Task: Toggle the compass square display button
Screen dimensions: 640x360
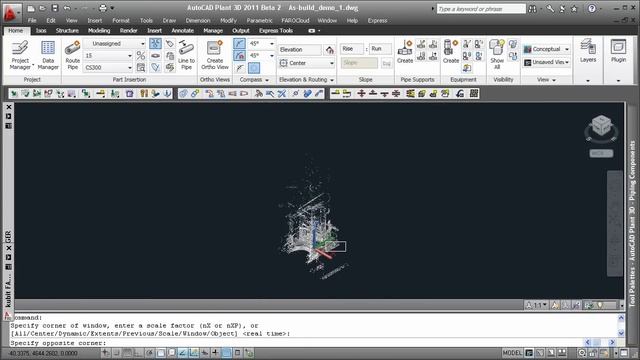Action: point(254,67)
